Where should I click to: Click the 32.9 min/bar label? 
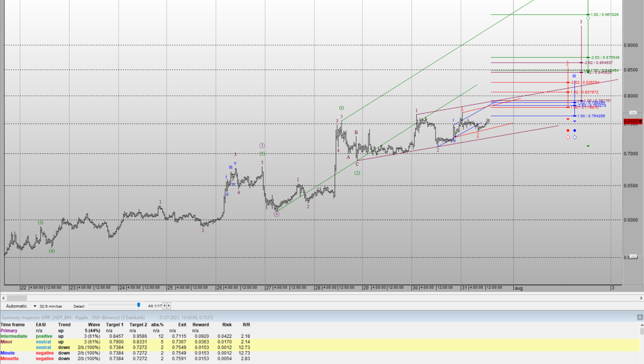coord(51,306)
